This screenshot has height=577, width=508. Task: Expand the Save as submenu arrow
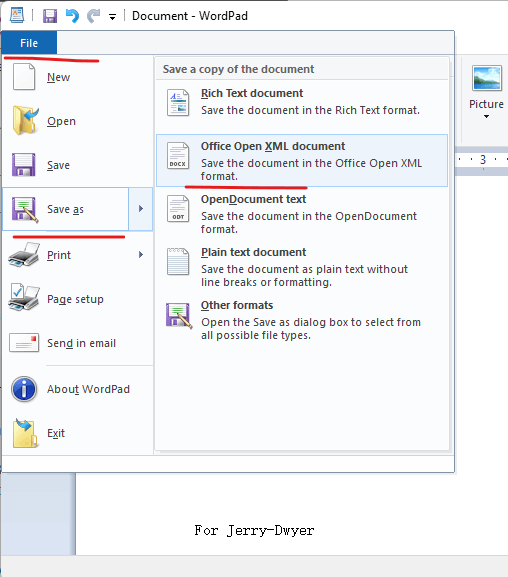141,209
